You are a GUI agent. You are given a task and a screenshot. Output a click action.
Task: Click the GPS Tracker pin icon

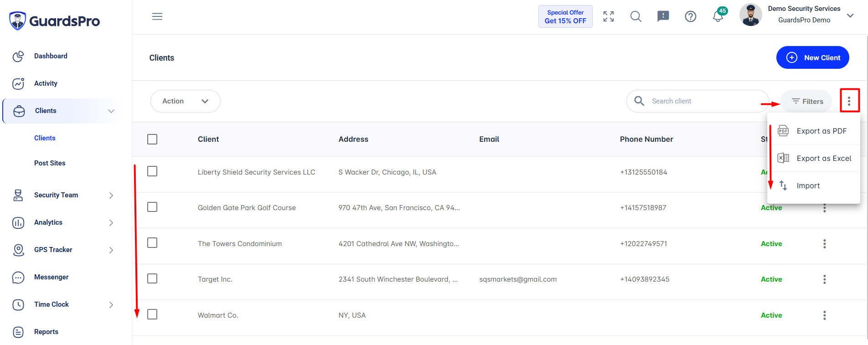(x=18, y=250)
